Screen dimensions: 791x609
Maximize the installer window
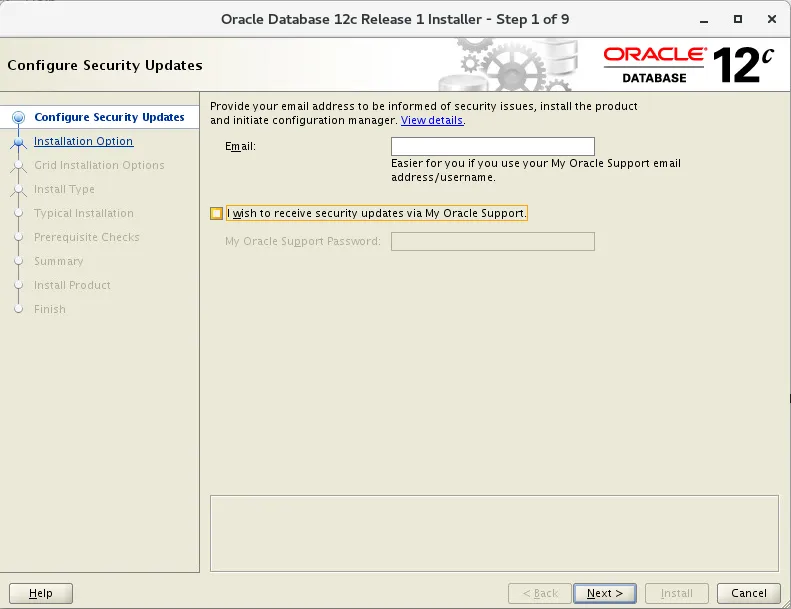738,19
